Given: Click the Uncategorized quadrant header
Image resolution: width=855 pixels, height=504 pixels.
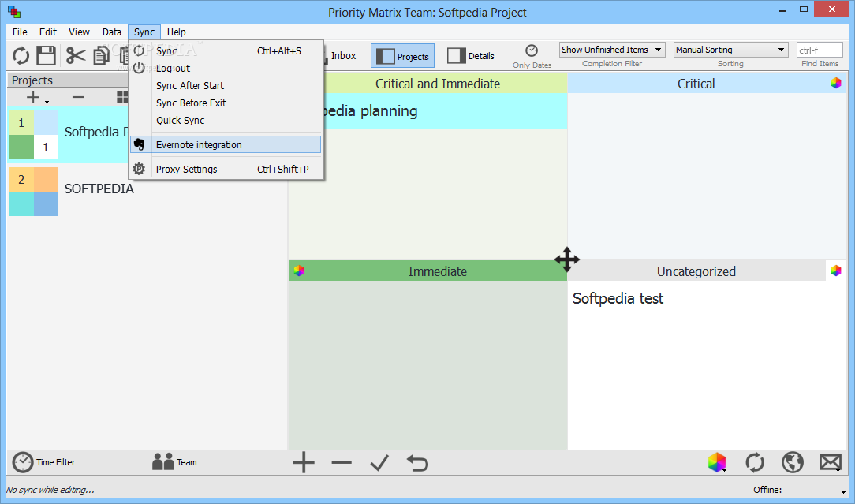Looking at the screenshot, I should tap(696, 271).
